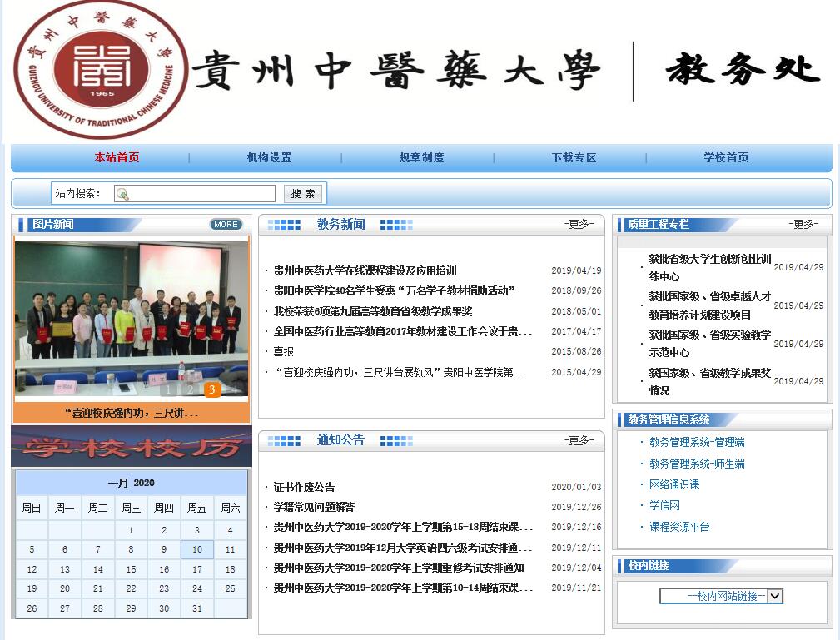Screen dimensions: 840x640
Task: Click 更多 in 质量工程专栏 section
Action: [803, 224]
